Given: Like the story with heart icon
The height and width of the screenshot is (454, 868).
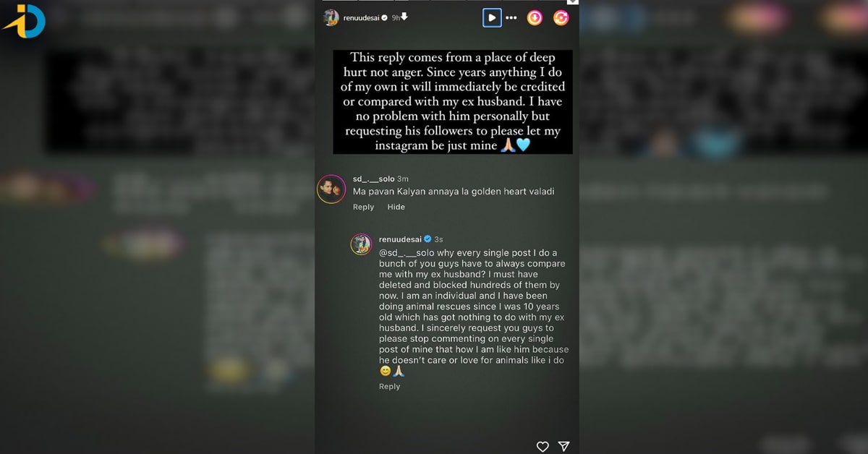Looking at the screenshot, I should coord(542,447).
